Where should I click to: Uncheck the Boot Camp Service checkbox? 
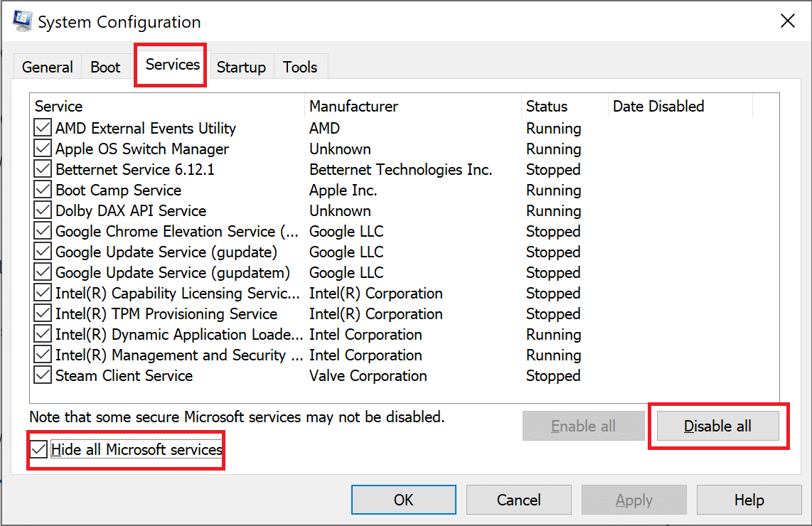pos(43,190)
